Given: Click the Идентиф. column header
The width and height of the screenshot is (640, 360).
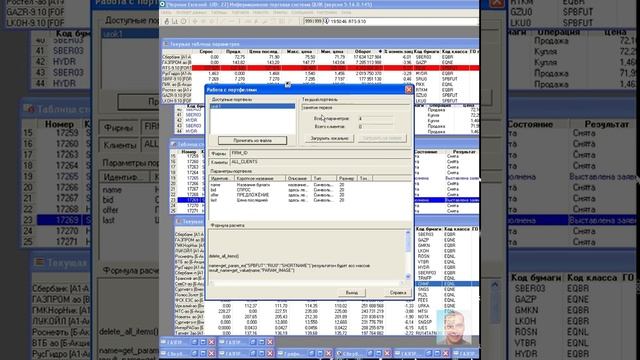Looking at the screenshot, I should (x=221, y=178).
